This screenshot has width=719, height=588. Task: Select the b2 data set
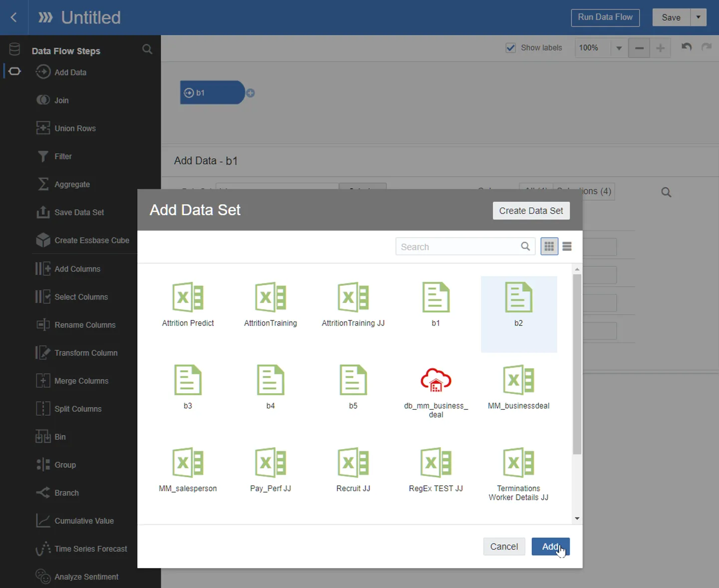519,314
